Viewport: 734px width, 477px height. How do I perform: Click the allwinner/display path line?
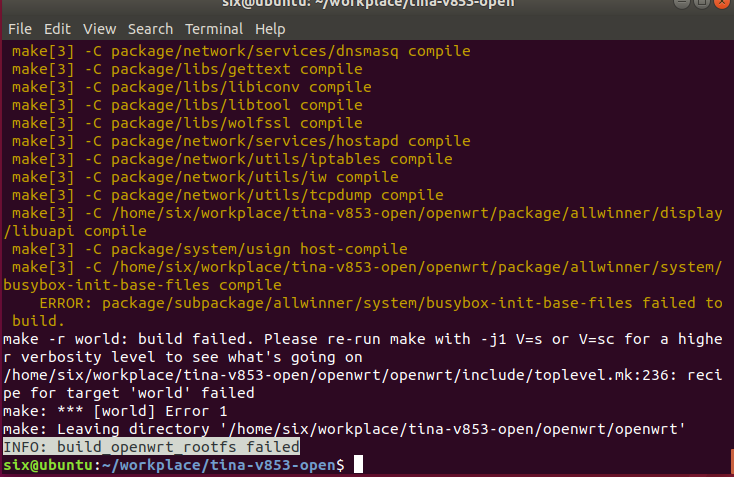click(367, 213)
